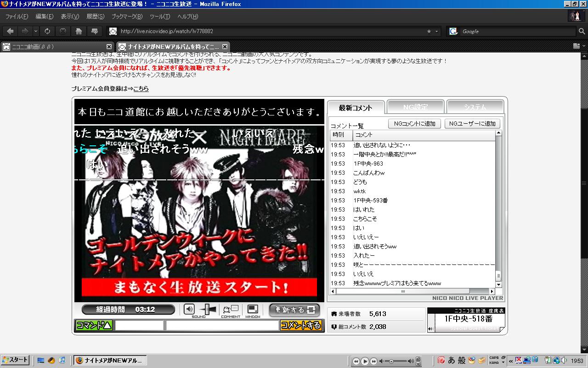Click the Google search engine icon
The image size is (588, 368).
453,31
